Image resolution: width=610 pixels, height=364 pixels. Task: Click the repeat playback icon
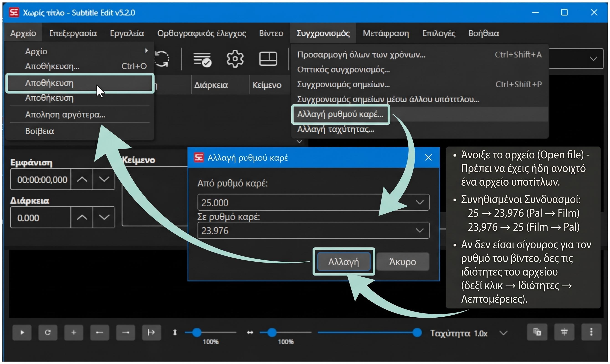48,332
